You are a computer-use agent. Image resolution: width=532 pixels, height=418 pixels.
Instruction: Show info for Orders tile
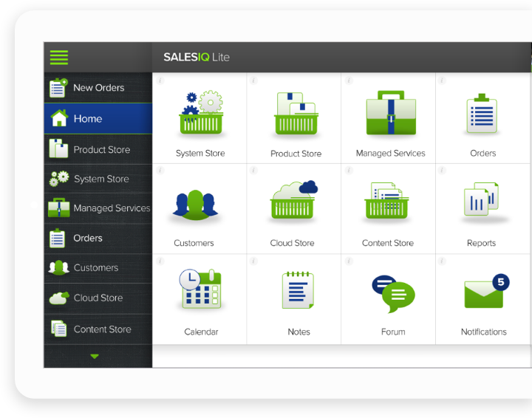pyautogui.click(x=442, y=80)
